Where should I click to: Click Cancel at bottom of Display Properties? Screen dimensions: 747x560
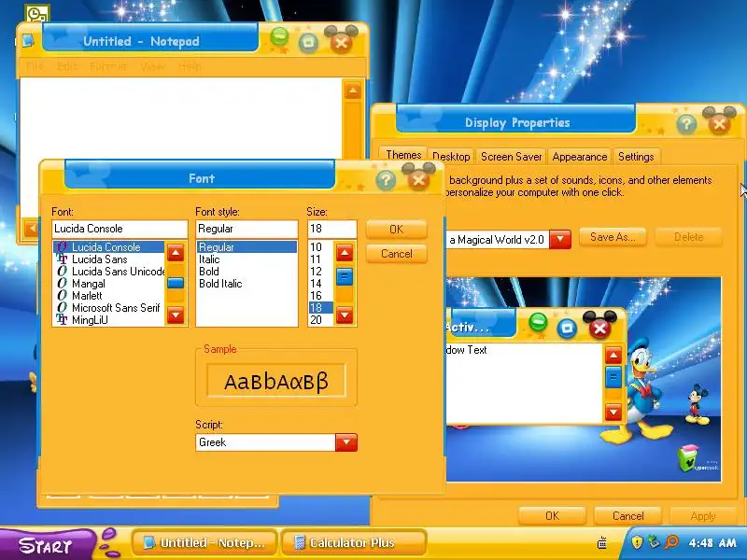(627, 516)
